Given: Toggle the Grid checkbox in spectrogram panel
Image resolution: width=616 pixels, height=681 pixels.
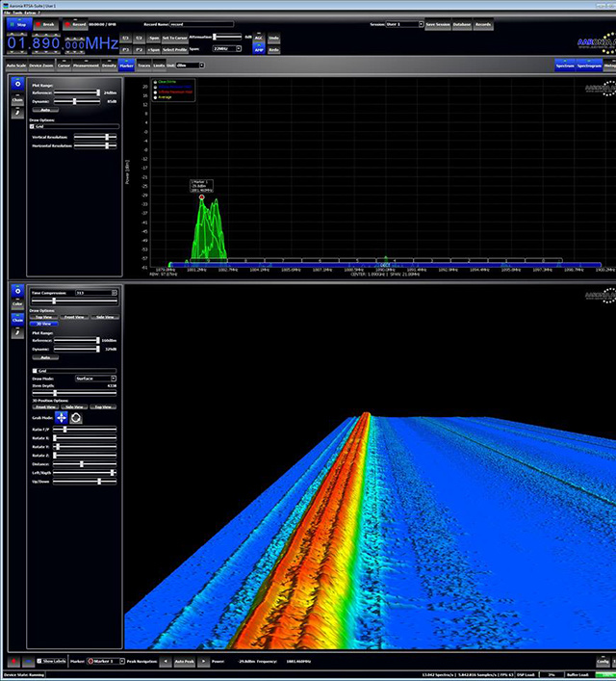Looking at the screenshot, I should click(x=35, y=371).
